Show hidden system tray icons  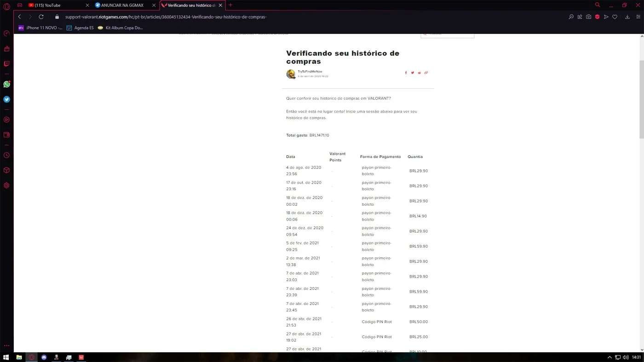point(610,357)
